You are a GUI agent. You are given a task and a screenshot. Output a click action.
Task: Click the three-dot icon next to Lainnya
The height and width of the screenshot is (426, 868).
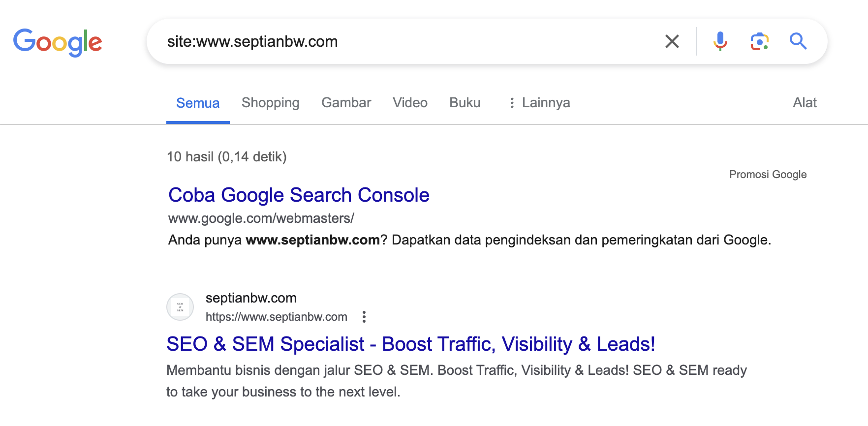(512, 103)
